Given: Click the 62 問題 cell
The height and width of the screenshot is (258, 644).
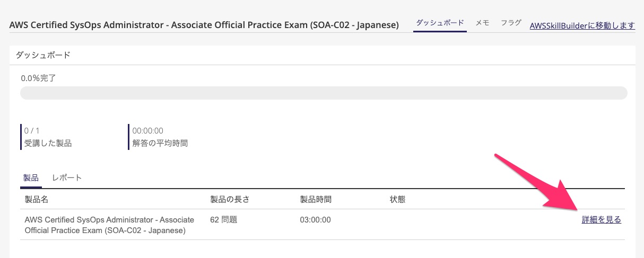Looking at the screenshot, I should coord(223,219).
